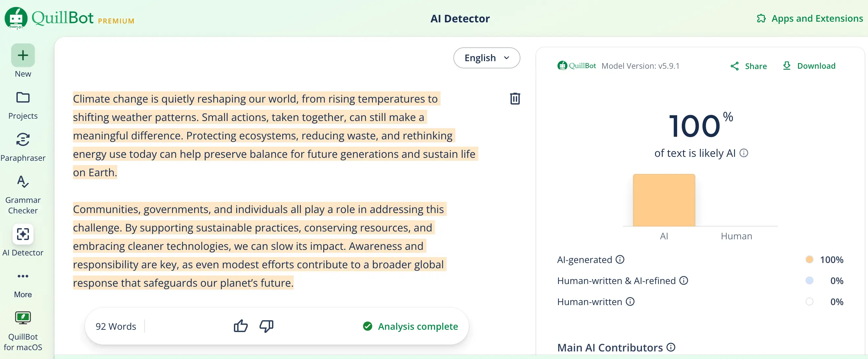Click the second paragraph starting with Communities
Image resolution: width=868 pixels, height=359 pixels.
(x=260, y=246)
